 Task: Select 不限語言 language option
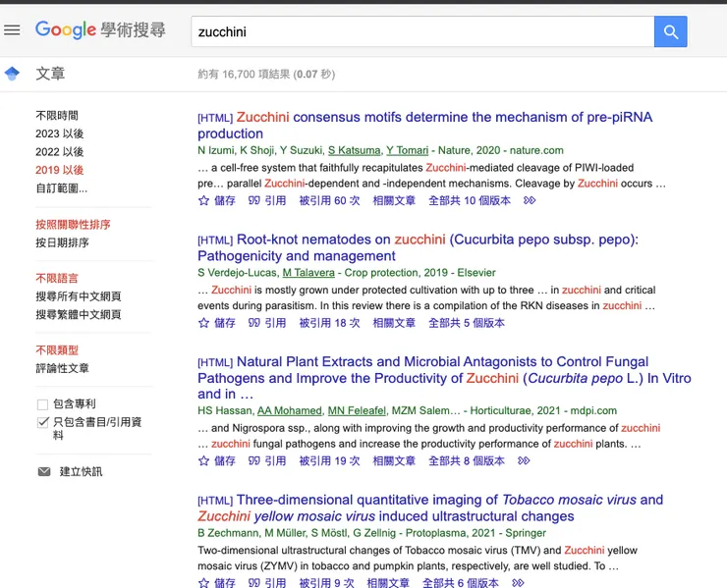pyautogui.click(x=57, y=279)
